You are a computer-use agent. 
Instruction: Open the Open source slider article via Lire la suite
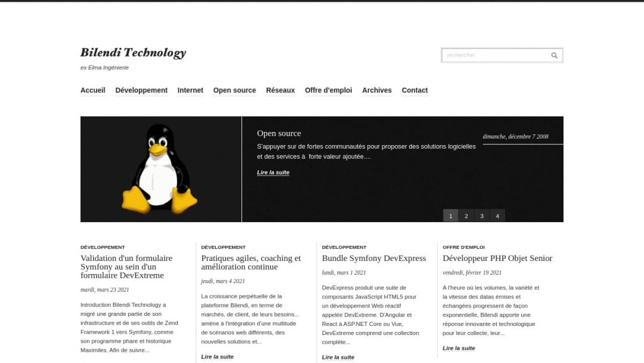(273, 172)
